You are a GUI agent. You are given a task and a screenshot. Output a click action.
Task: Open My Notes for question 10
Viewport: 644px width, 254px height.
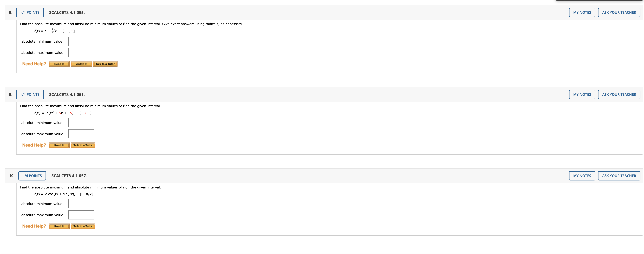(582, 176)
